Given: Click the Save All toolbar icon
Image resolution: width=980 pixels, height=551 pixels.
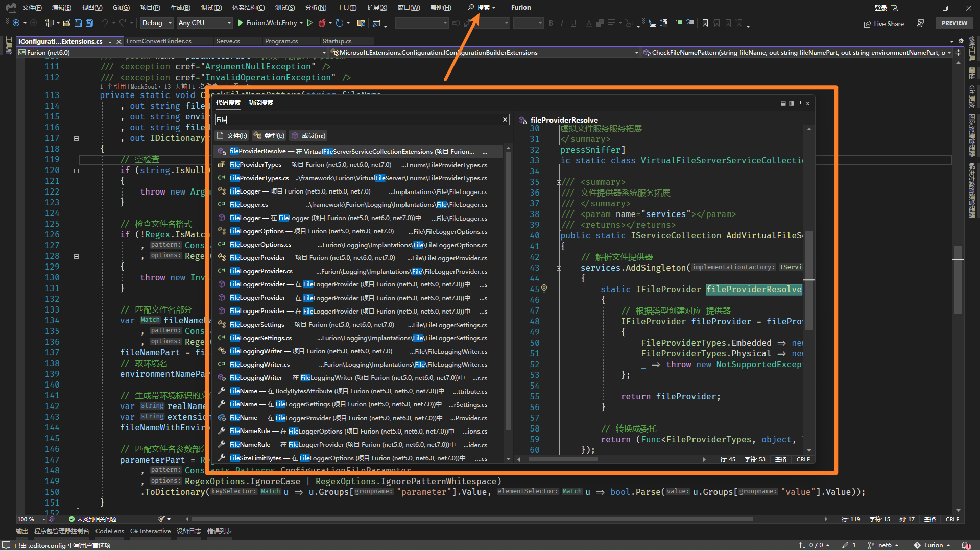Looking at the screenshot, I should point(89,23).
